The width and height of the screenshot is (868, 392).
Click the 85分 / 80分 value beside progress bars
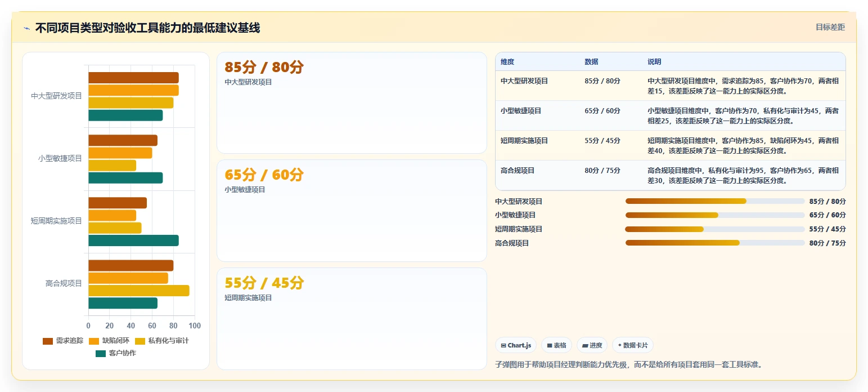click(827, 202)
